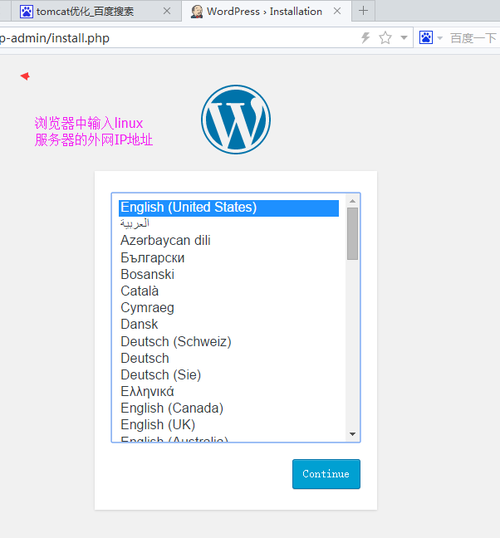Close the tomcat优化_百度搜索 tab
Screen dimensions: 500x538
[167, 11]
